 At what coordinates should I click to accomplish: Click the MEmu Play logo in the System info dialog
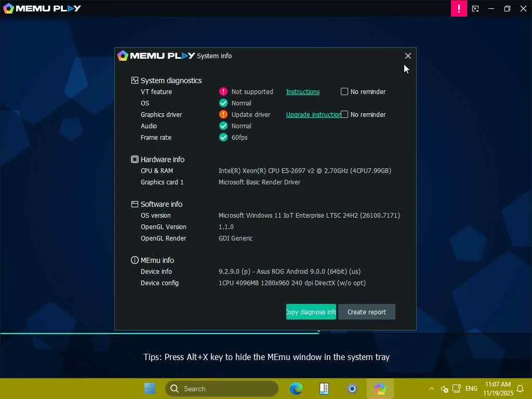(x=156, y=56)
